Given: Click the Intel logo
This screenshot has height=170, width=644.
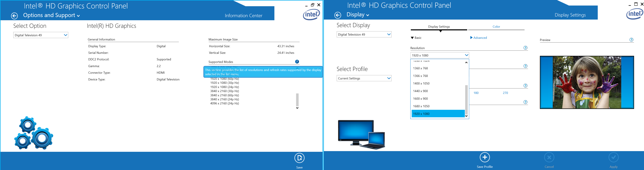Looking at the screenshot, I should pyautogui.click(x=312, y=14).
